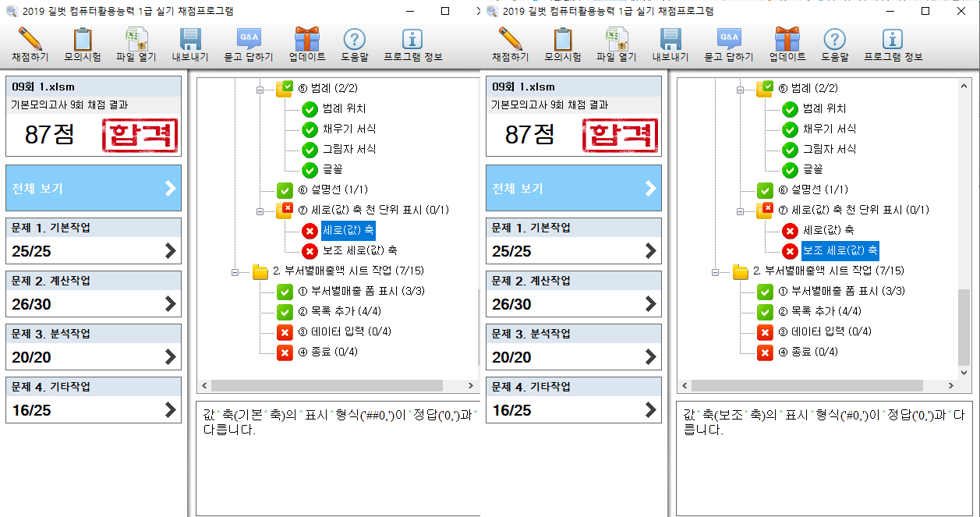Click 파일 열기 icon in left window

click(x=136, y=44)
